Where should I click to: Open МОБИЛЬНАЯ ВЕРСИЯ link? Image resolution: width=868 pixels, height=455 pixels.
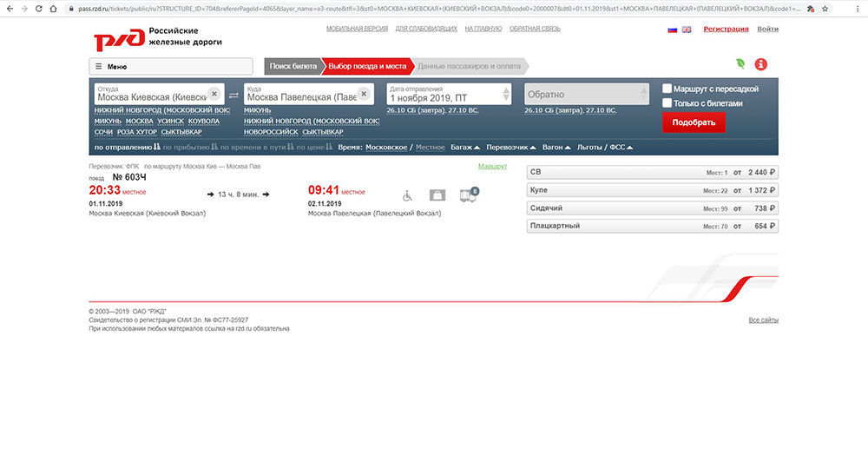click(357, 29)
